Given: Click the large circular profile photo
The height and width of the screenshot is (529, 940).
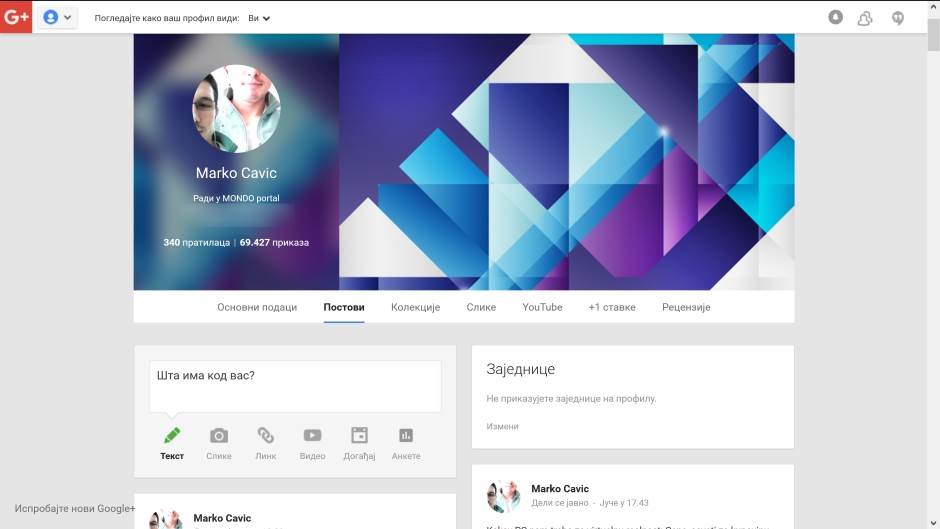Looking at the screenshot, I should click(236, 109).
